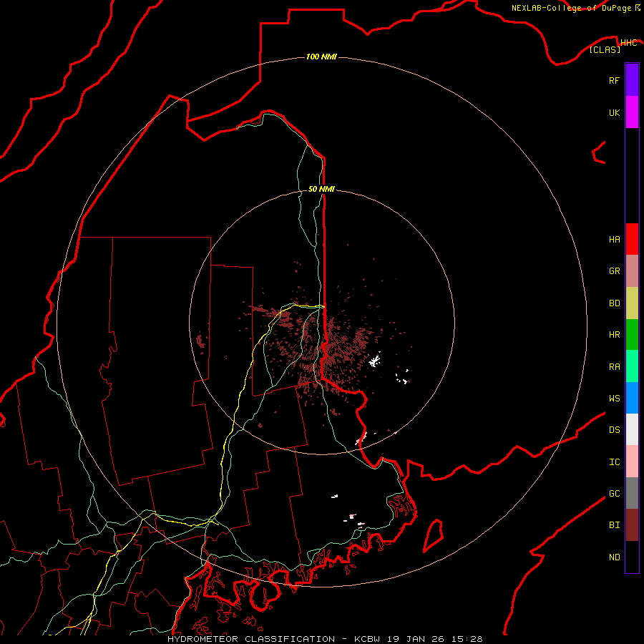Click the HA legend label
This screenshot has width=644, height=644.
pyautogui.click(x=614, y=239)
